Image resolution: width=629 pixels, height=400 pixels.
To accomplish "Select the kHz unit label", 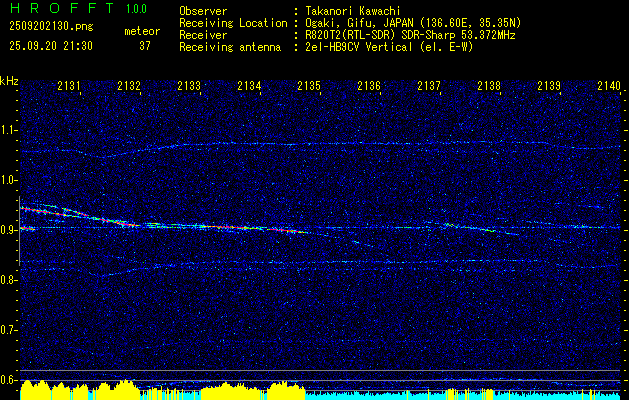I will (9, 81).
